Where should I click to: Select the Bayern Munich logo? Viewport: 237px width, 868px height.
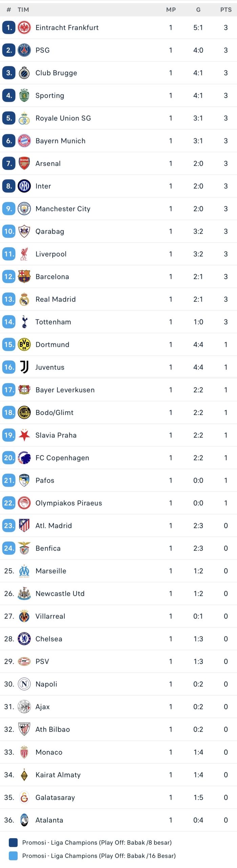click(x=24, y=141)
